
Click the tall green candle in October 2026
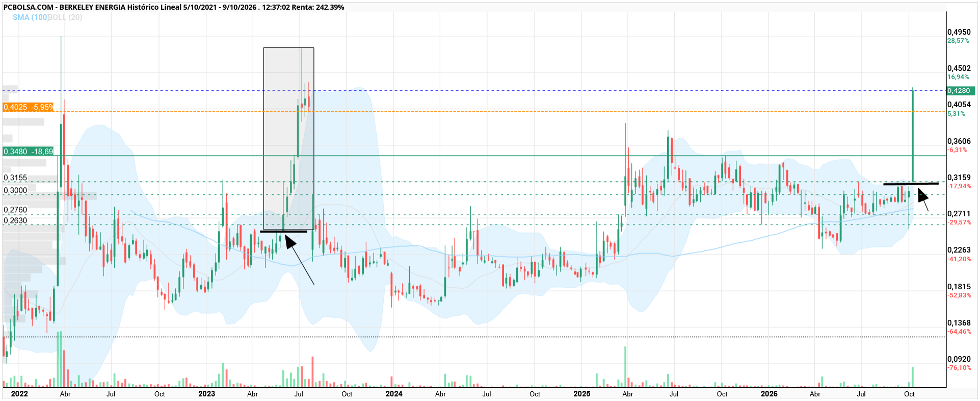coord(912,135)
